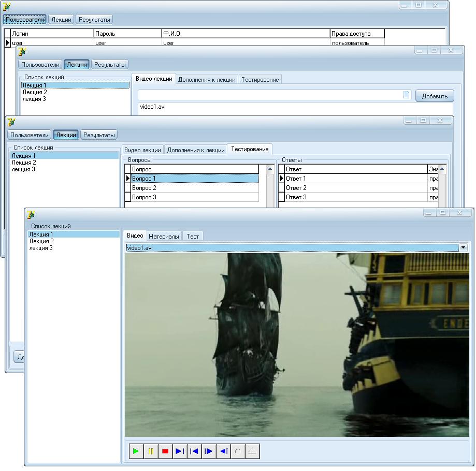This screenshot has width=476, height=471.
Task: Stop playback with the red square
Action: click(165, 451)
